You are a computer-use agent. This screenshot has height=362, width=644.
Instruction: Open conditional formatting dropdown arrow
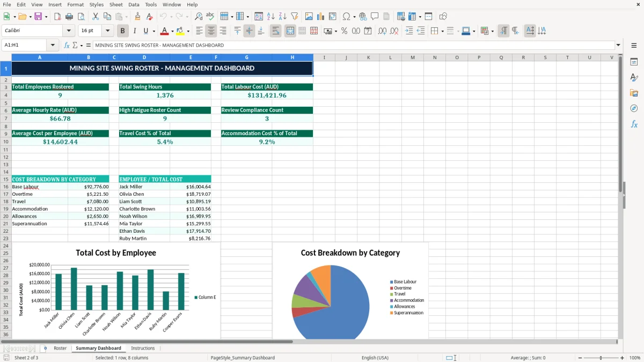tap(492, 31)
